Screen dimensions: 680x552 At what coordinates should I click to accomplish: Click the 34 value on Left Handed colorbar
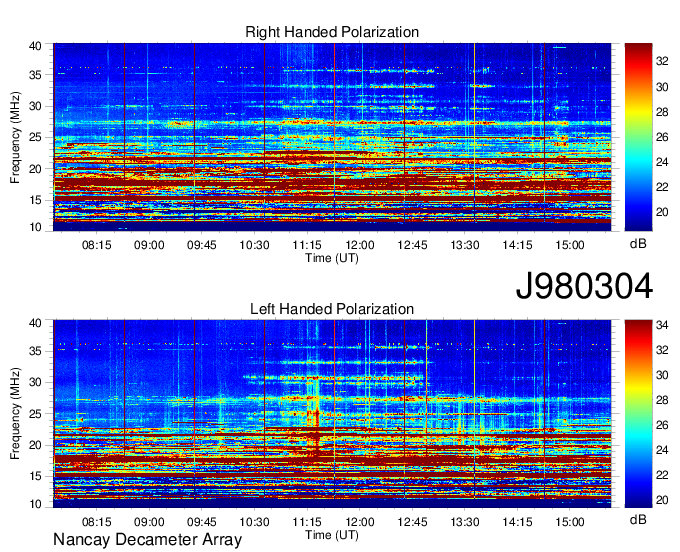[662, 325]
